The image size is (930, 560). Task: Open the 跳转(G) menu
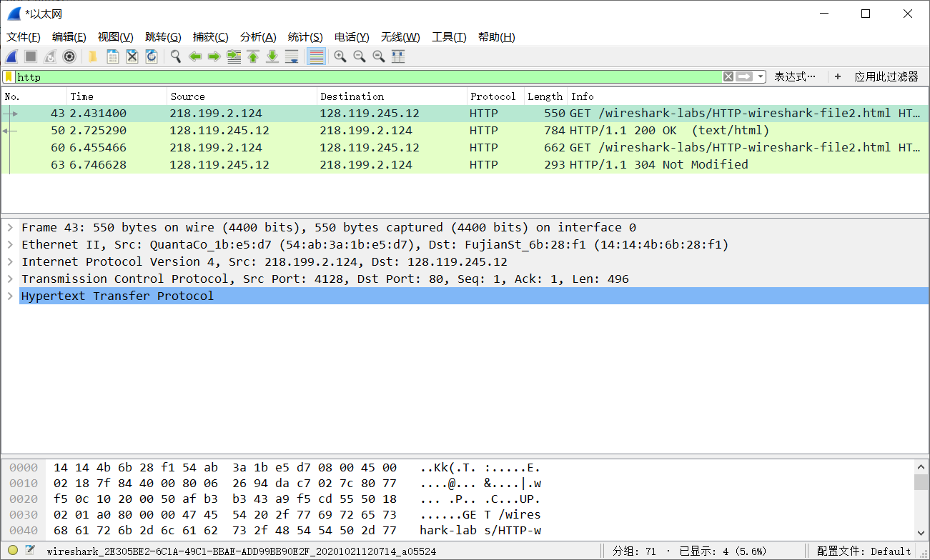point(163,37)
